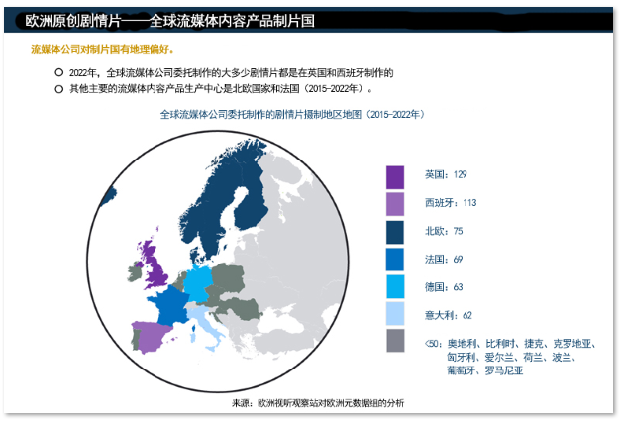Click the first bullet circle about 2022年
Image resolution: width=622 pixels, height=429 pixels.
pyautogui.click(x=58, y=73)
